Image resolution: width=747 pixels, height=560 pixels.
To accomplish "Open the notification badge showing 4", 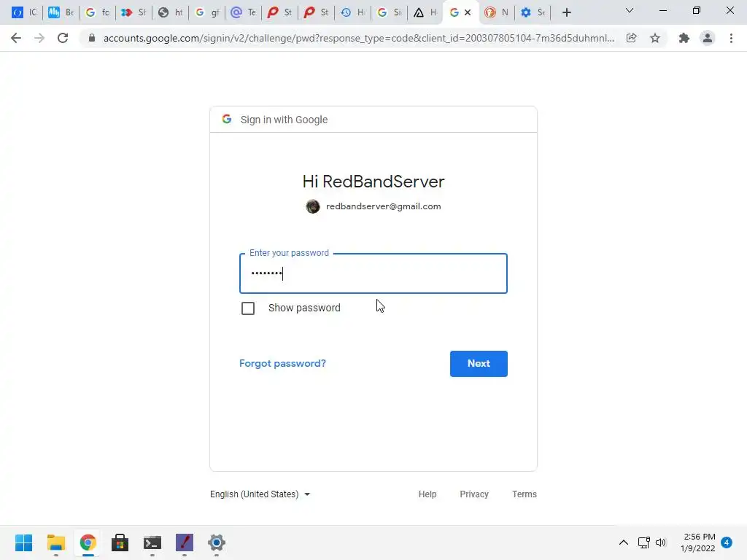I will coord(727,542).
